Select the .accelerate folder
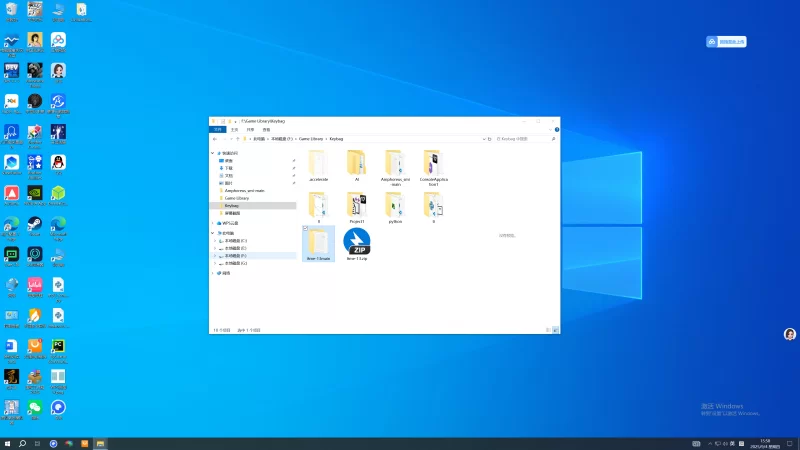The image size is (800, 450). [x=319, y=164]
